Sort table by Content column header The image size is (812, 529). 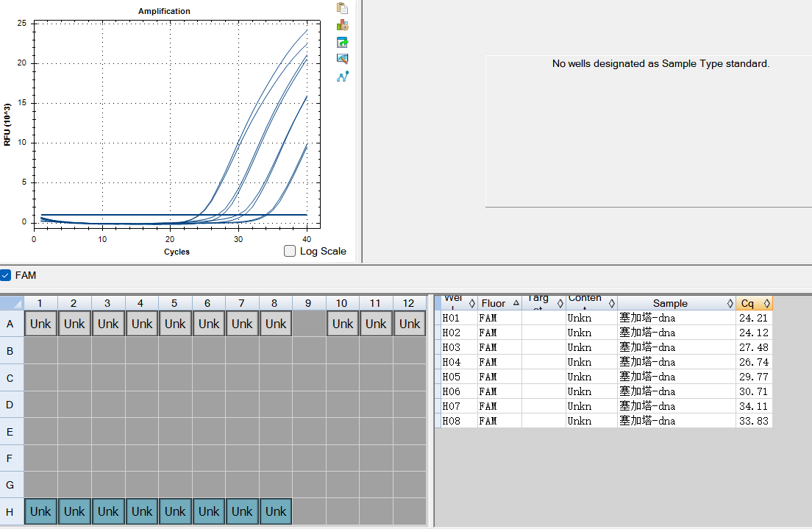(x=591, y=303)
